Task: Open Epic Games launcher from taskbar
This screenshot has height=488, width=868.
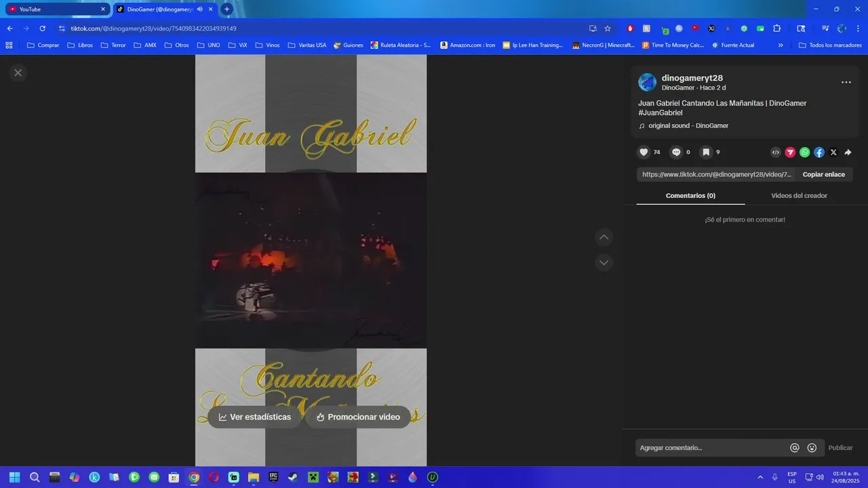Action: coord(273,477)
